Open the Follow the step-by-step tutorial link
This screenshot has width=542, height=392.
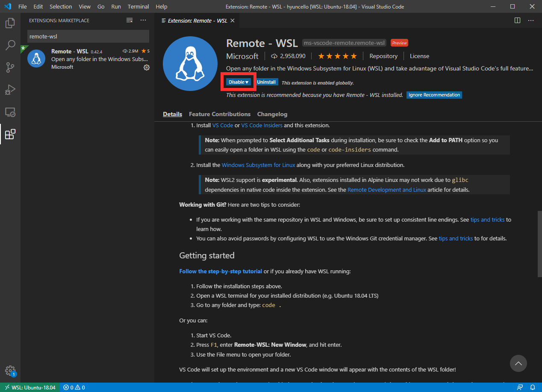click(221, 271)
